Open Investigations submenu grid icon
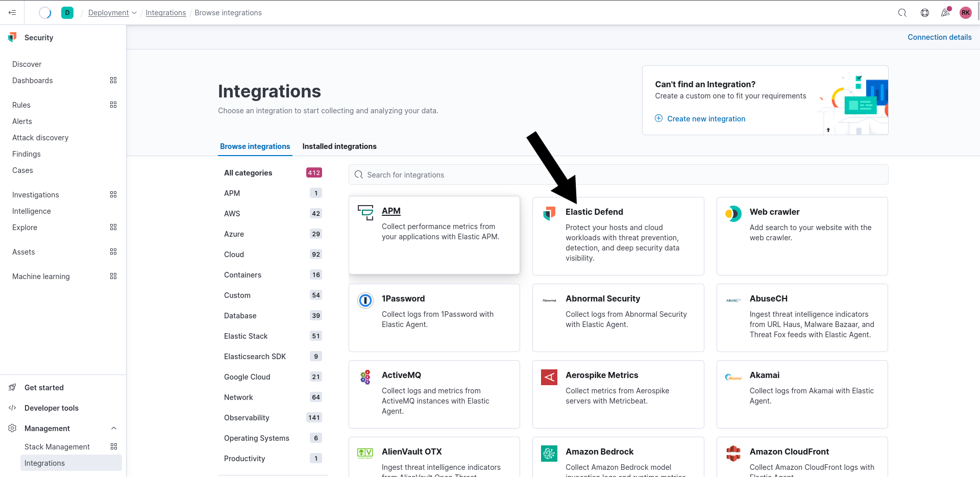The height and width of the screenshot is (477, 980). 113,194
